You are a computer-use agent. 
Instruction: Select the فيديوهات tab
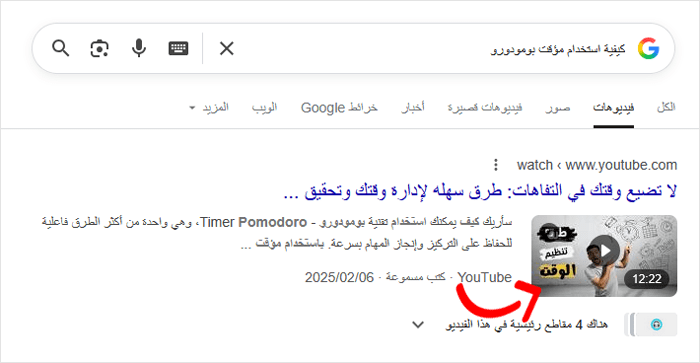pyautogui.click(x=613, y=108)
